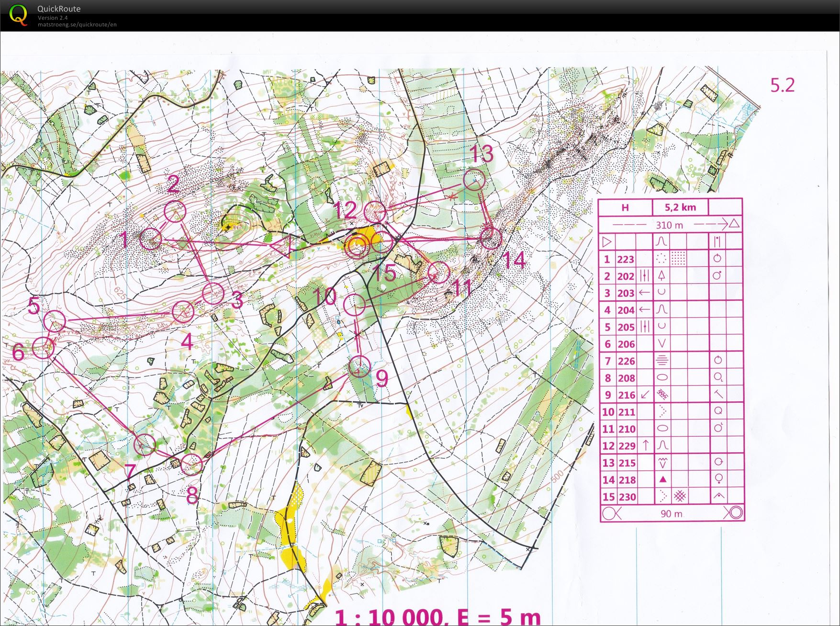Click control code 215 in the table

[x=627, y=463]
